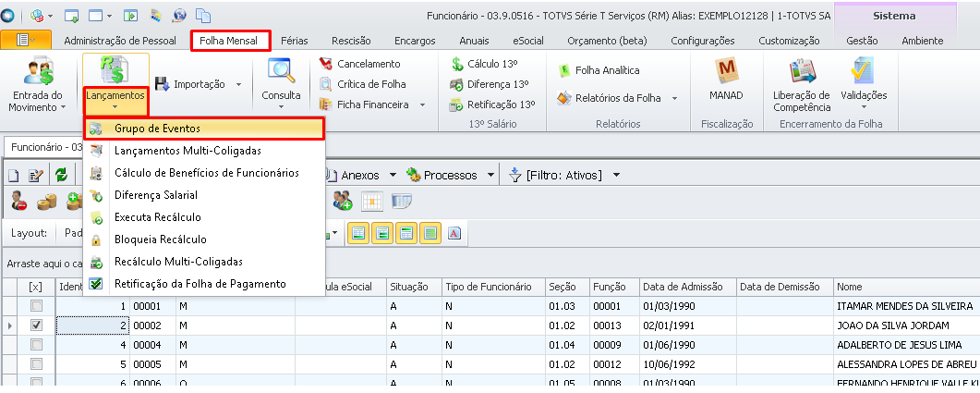
Task: Click the colored cubes quick-access icon
Action: pyautogui.click(x=37, y=16)
